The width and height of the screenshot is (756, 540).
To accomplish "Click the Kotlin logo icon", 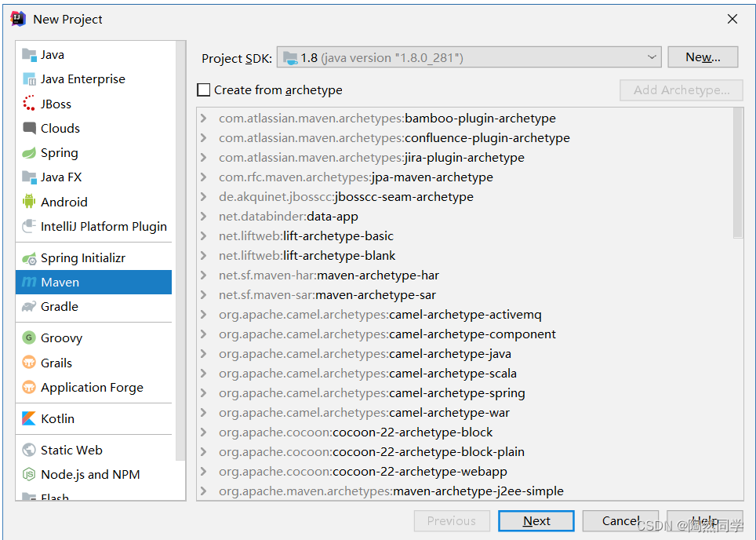I will (x=29, y=418).
